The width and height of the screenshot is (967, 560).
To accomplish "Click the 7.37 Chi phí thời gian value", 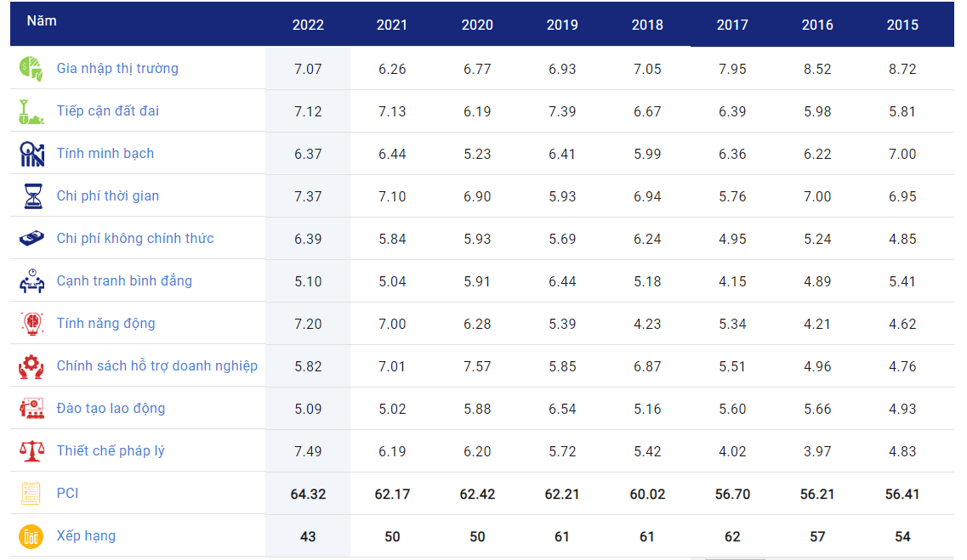I will (x=308, y=196).
